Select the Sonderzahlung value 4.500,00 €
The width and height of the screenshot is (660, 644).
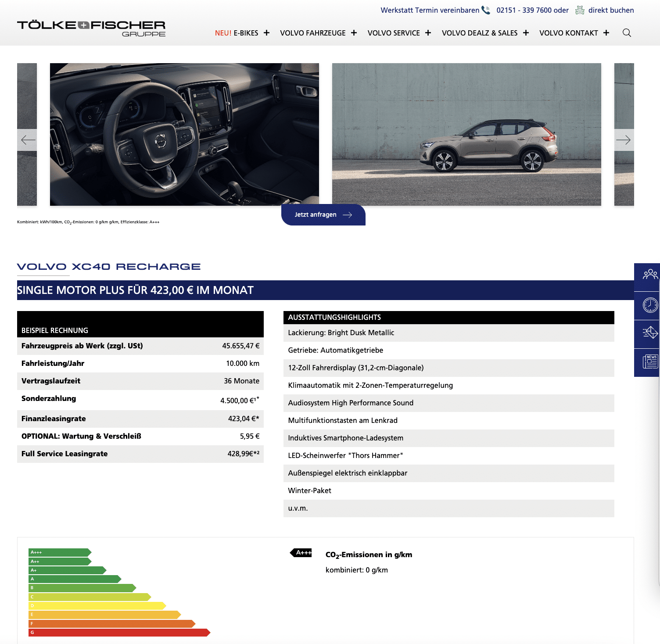pos(240,400)
